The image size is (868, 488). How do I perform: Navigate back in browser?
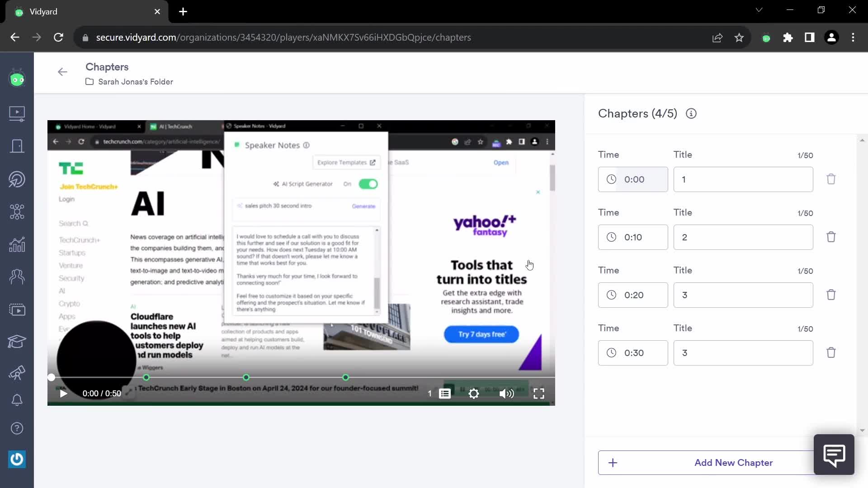pyautogui.click(x=15, y=38)
